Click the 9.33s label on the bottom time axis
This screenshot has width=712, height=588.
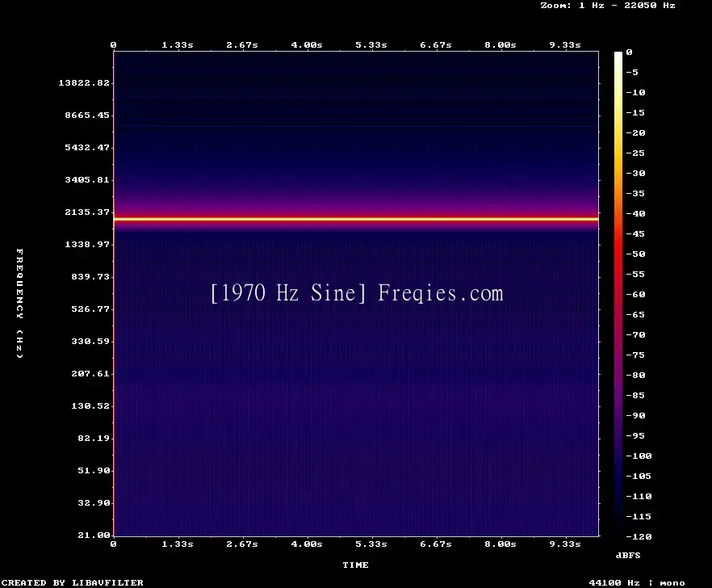(565, 544)
